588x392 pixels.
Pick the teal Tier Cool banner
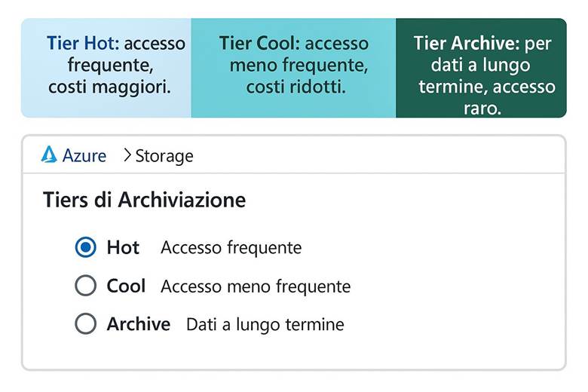pyautogui.click(x=293, y=68)
